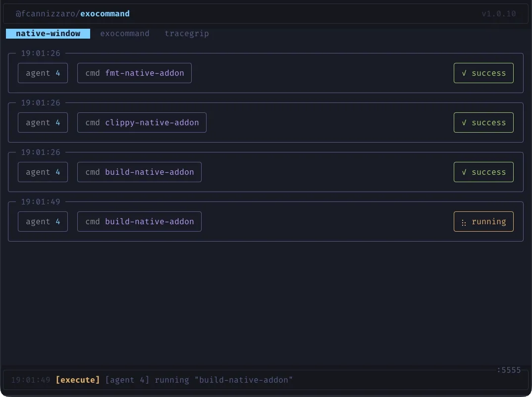This screenshot has width=532, height=397.
Task: Click the success checkmark on clippy-native-addon
Action: tap(464, 122)
